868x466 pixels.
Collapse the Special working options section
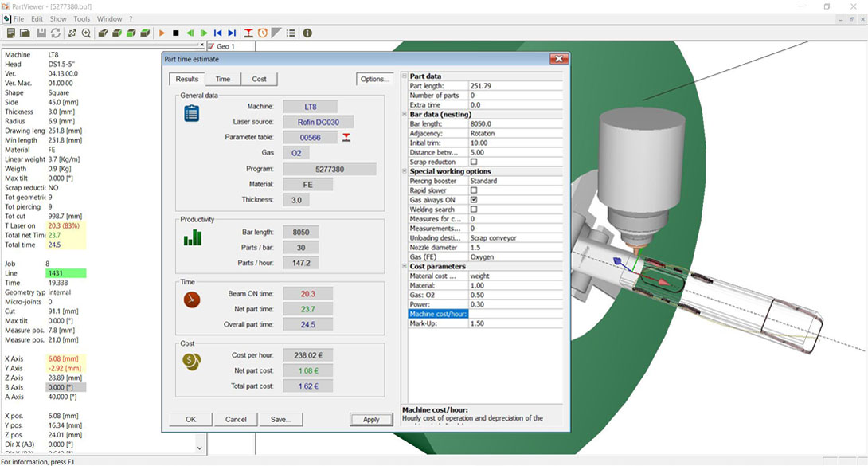(404, 171)
